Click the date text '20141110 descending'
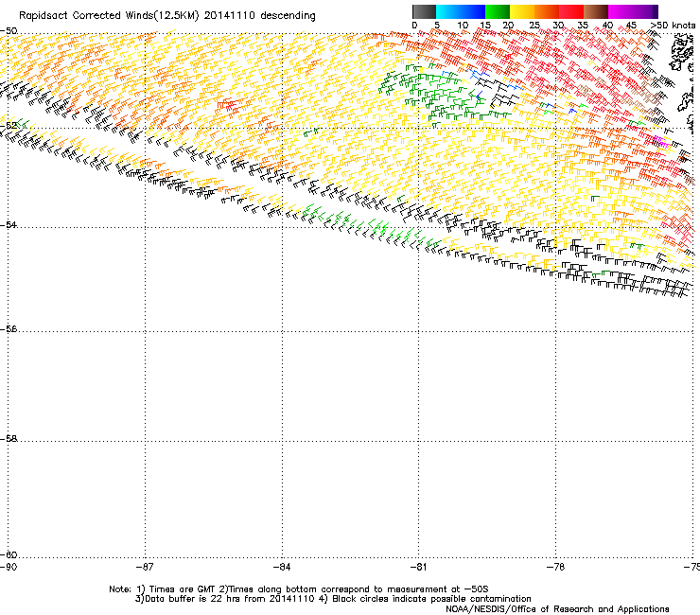Image resolution: width=700 pixels, height=615 pixels. click(260, 16)
